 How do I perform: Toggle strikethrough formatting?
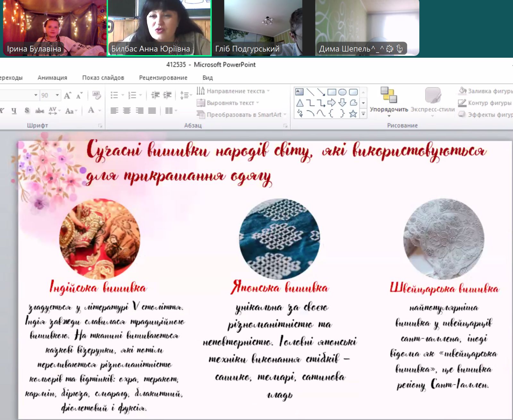click(40, 111)
